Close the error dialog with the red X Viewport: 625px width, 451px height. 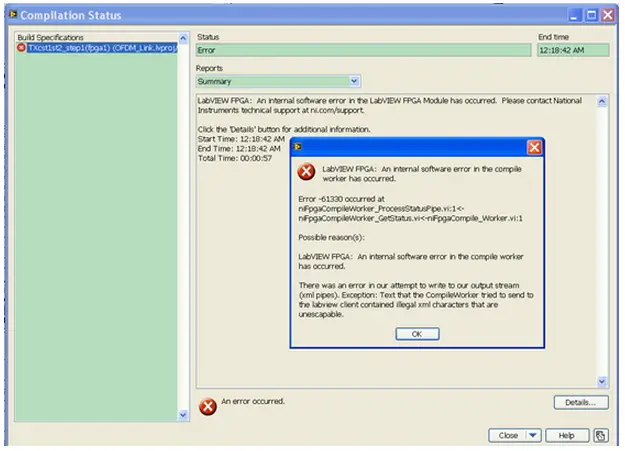pos(534,148)
